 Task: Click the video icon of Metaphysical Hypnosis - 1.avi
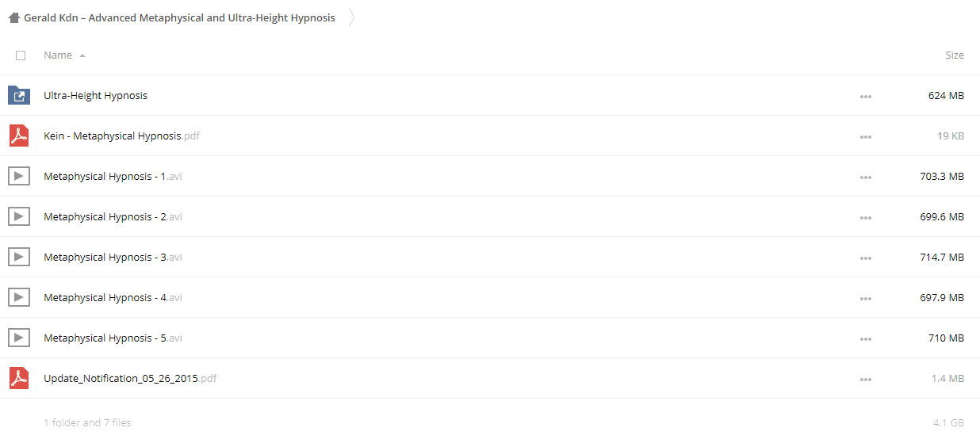19,177
